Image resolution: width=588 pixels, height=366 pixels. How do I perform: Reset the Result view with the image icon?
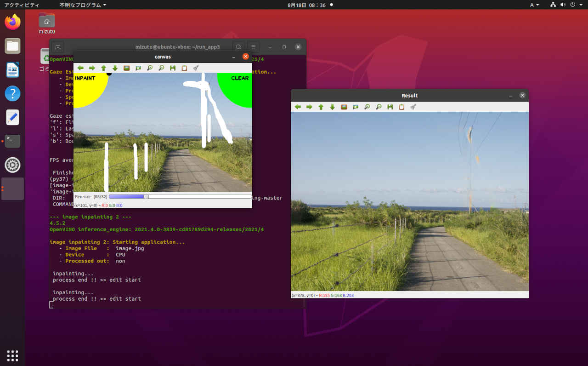tap(344, 106)
